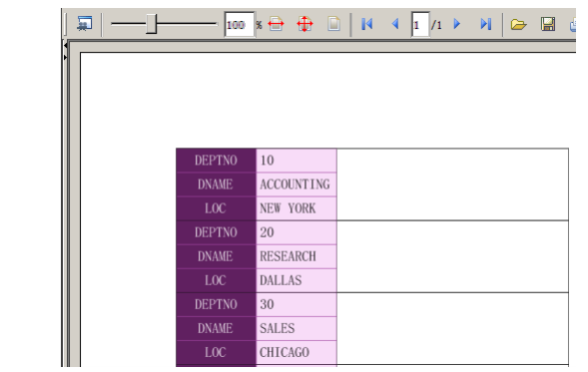
Task: Expand left panel with lower splitter arrow
Action: 65,57
